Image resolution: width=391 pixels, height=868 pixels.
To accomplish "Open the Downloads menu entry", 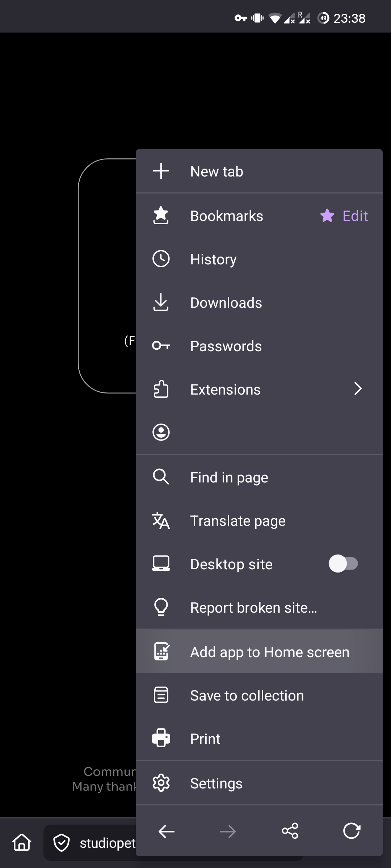I will tap(226, 303).
